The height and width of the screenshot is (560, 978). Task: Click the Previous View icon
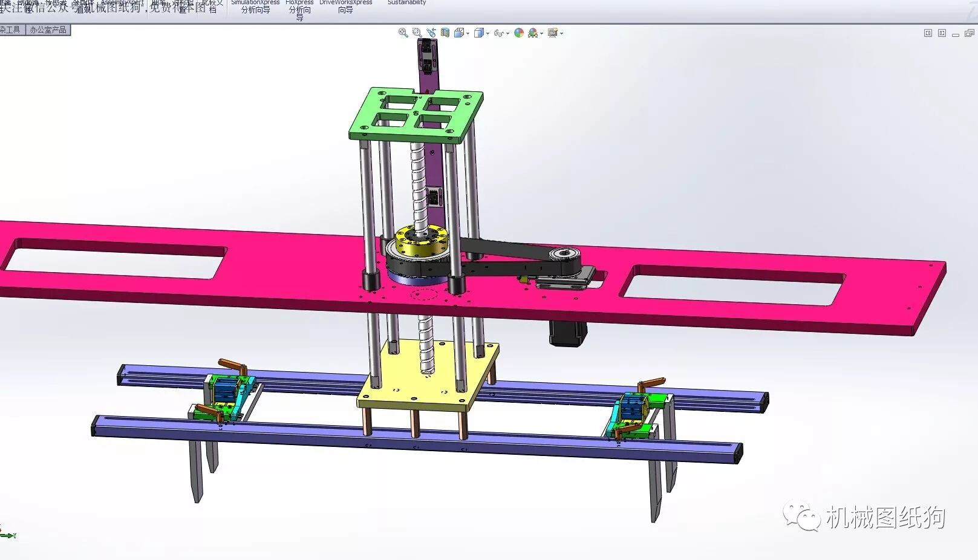pyautogui.click(x=431, y=33)
